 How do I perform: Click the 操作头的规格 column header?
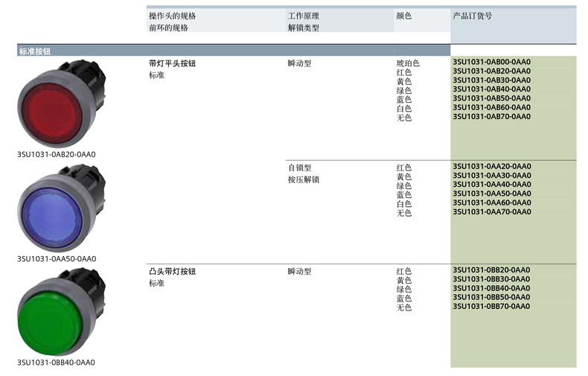tap(172, 16)
